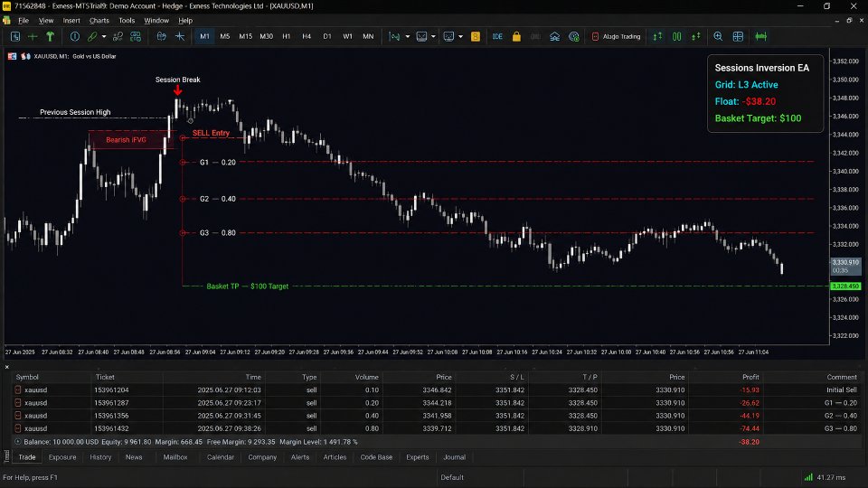Click the connection signal bars icon

(808, 477)
